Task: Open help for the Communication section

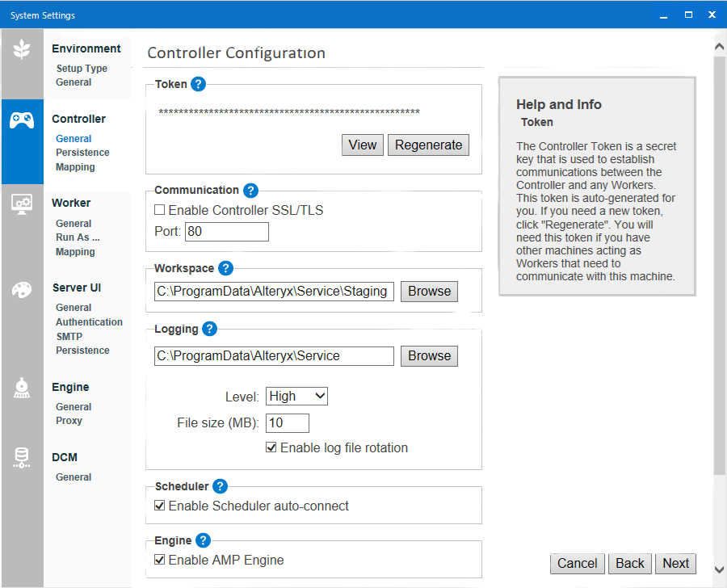Action: [x=250, y=190]
